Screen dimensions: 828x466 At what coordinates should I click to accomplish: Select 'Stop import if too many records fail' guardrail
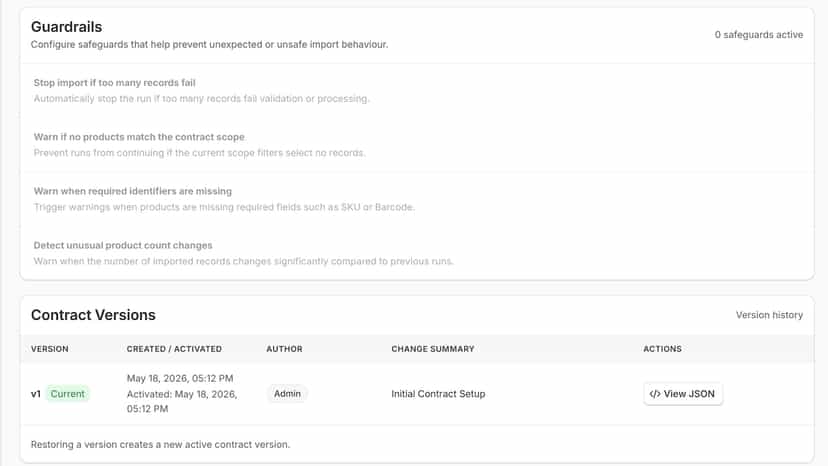[x=115, y=82]
